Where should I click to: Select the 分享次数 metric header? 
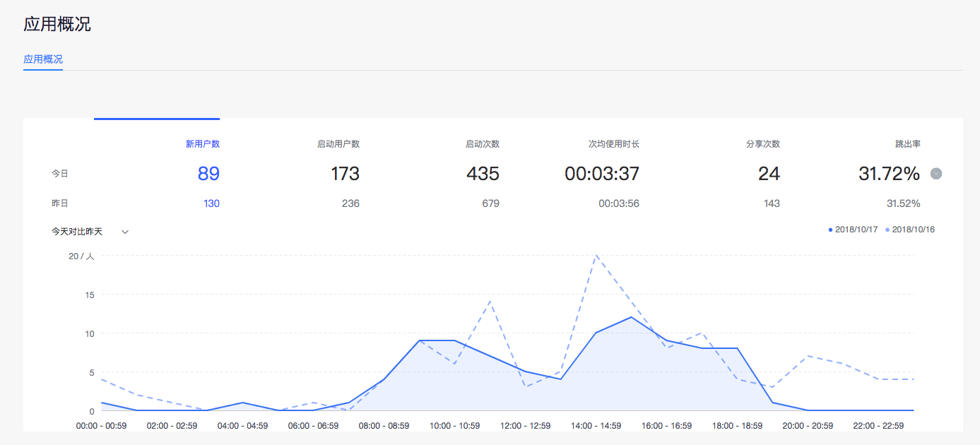click(763, 144)
